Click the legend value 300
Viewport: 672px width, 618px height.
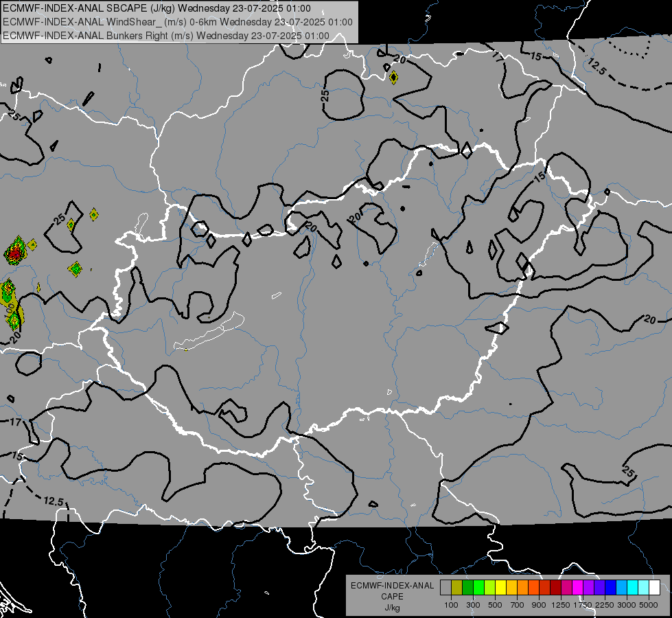pos(473,605)
